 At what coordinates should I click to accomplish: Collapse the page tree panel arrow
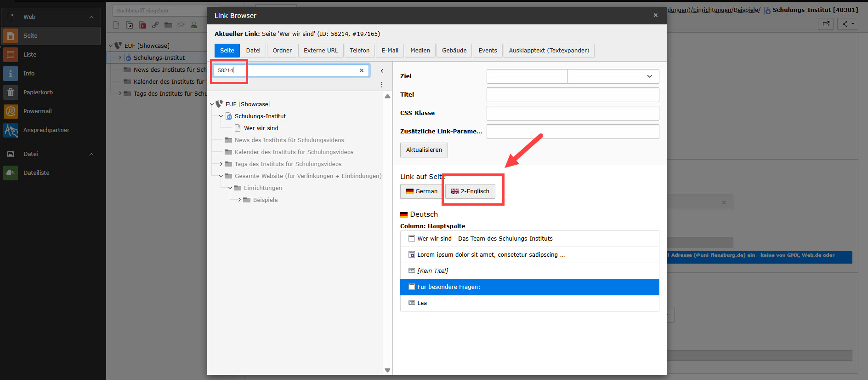pyautogui.click(x=382, y=71)
